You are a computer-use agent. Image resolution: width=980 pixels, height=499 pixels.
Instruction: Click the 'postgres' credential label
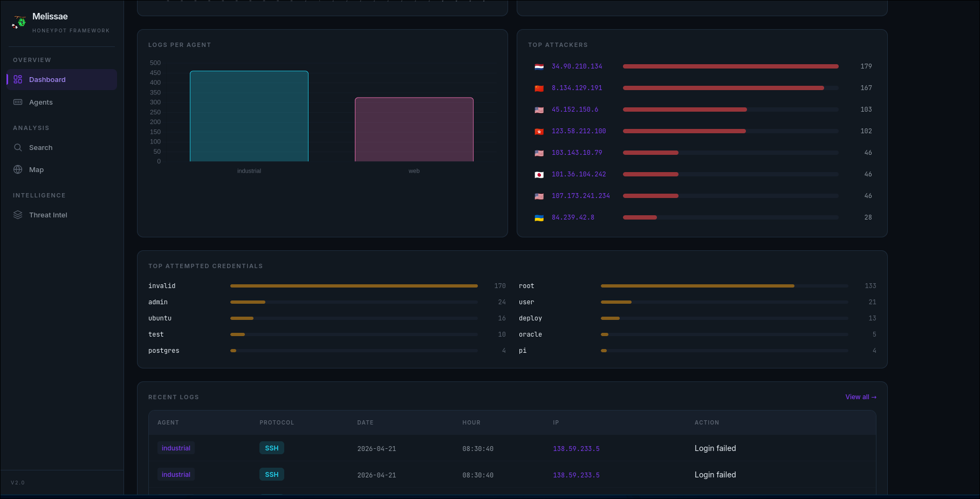(164, 351)
